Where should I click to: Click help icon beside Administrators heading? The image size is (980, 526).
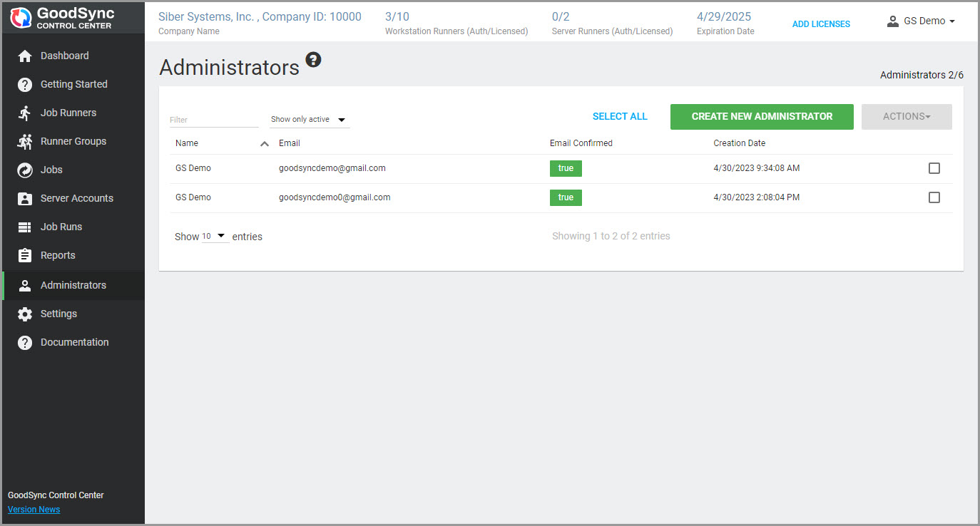(313, 60)
